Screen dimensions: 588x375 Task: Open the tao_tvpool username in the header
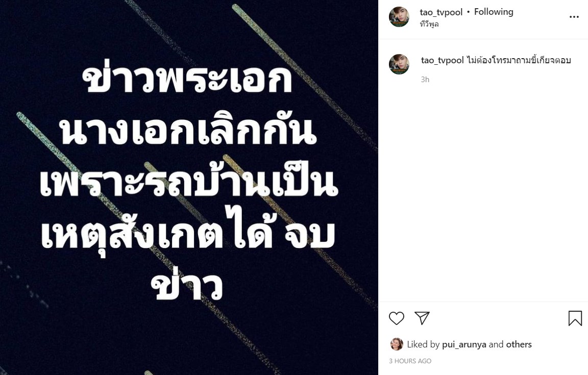tap(441, 12)
